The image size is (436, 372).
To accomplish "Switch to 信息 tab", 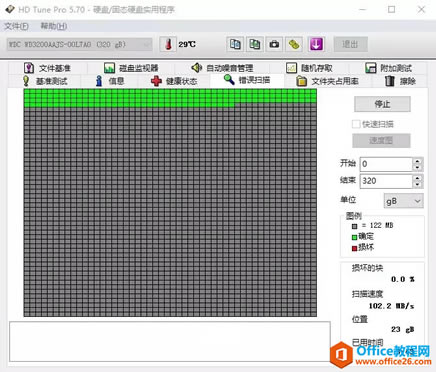I will click(x=110, y=81).
